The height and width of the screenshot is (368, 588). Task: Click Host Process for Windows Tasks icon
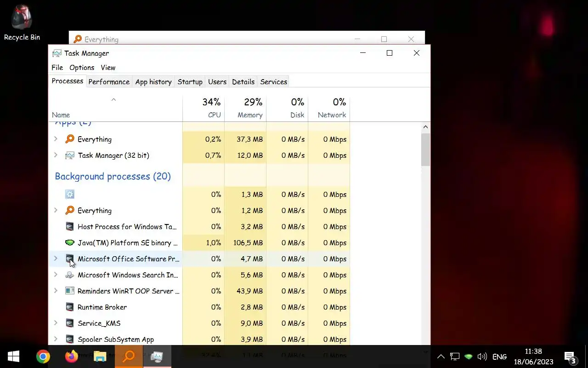pos(70,226)
